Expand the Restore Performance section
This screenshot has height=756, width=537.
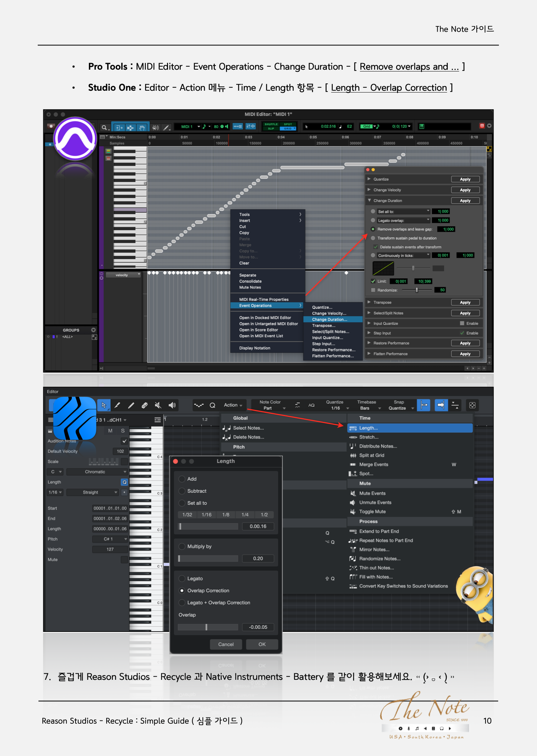click(369, 343)
